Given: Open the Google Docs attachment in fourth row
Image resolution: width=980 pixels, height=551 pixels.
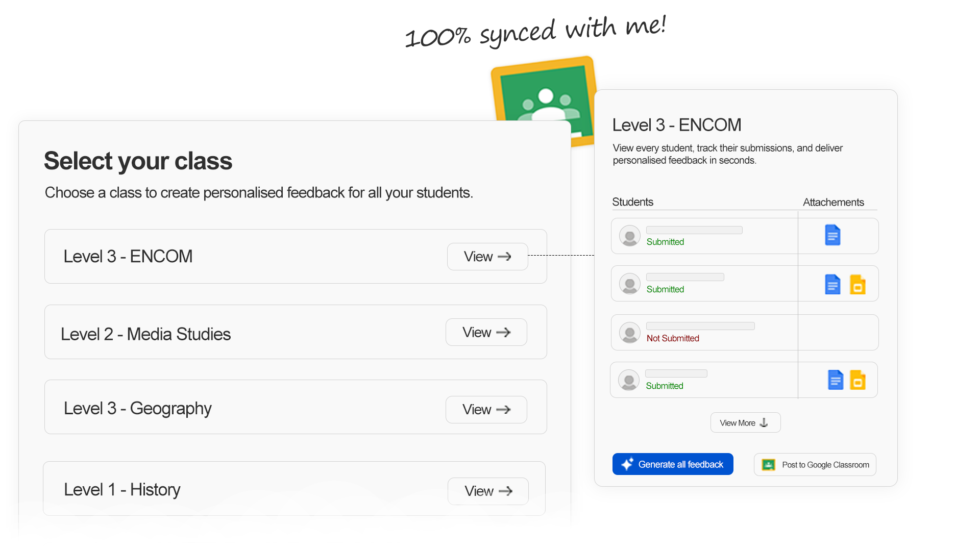Looking at the screenshot, I should coord(836,380).
